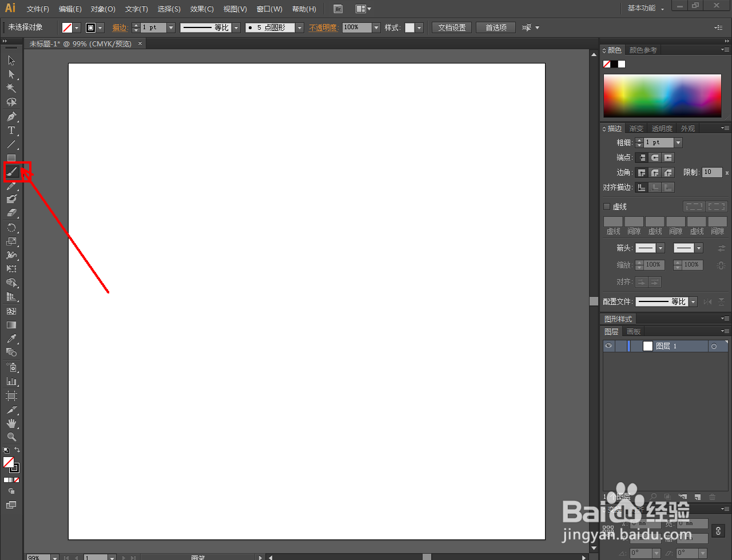The width and height of the screenshot is (732, 560).
Task: Select the Line Segment tool
Action: click(11, 144)
